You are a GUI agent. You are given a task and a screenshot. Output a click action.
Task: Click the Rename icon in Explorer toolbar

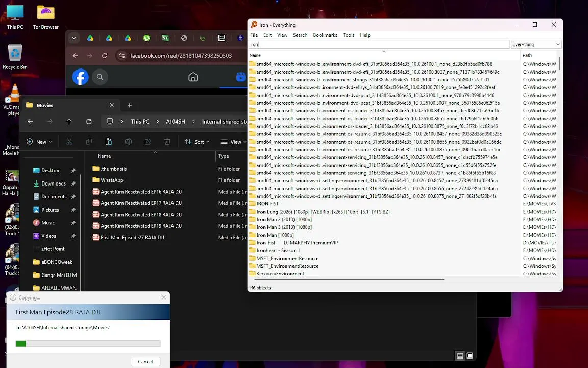pos(128,142)
